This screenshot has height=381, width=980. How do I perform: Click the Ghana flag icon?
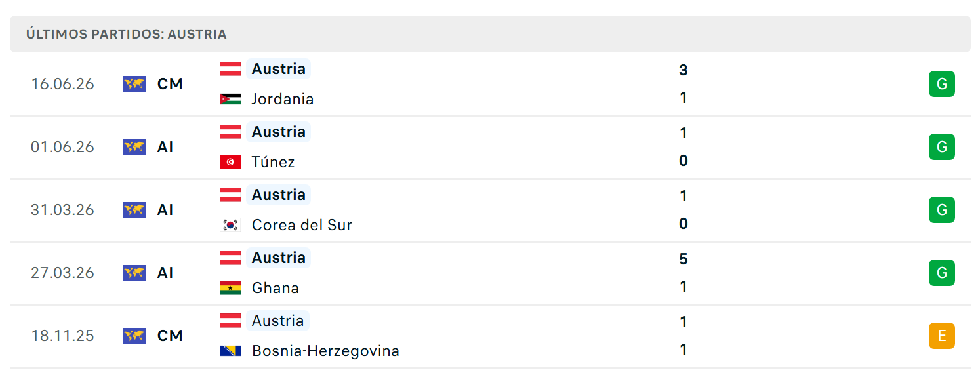[x=230, y=288]
